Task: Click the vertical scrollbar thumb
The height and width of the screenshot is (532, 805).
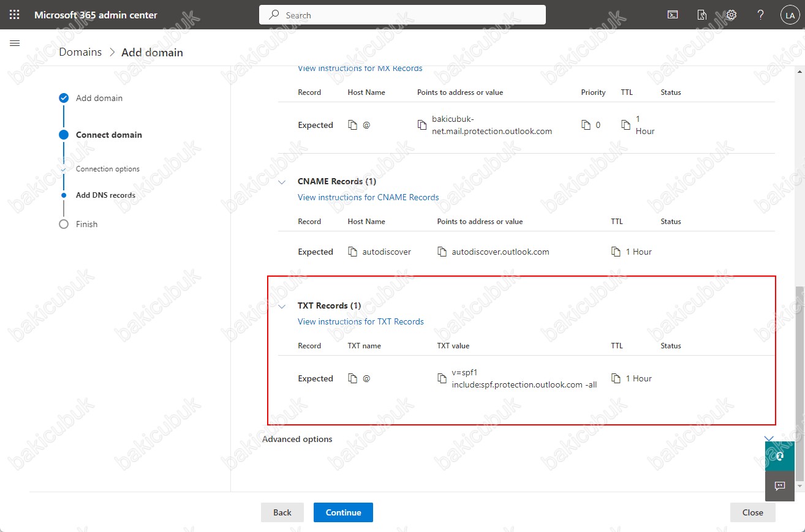Action: point(799,383)
